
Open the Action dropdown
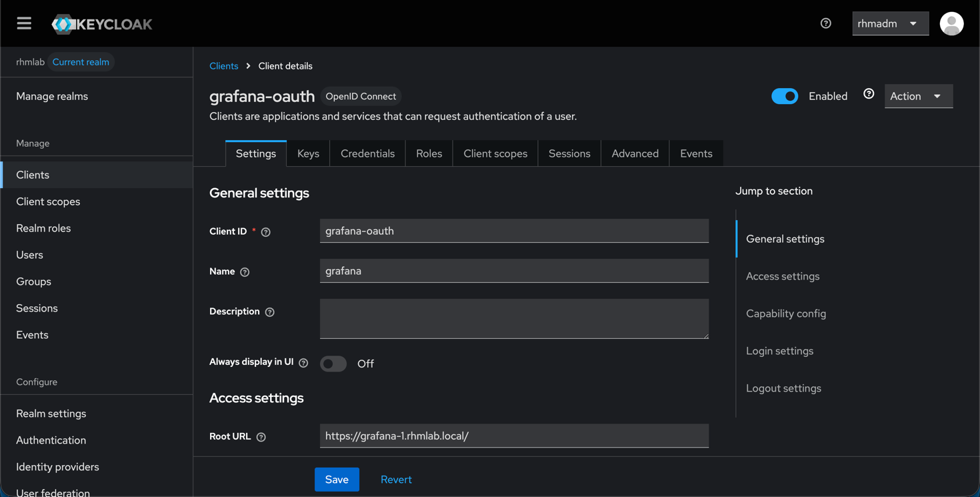(x=918, y=96)
